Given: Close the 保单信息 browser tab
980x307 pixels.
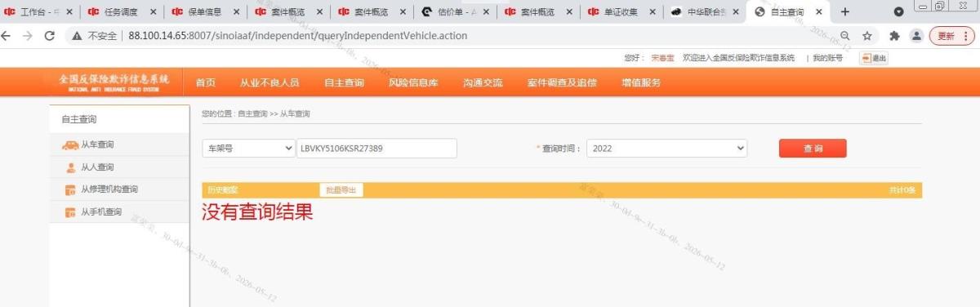Looking at the screenshot, I should tap(235, 11).
